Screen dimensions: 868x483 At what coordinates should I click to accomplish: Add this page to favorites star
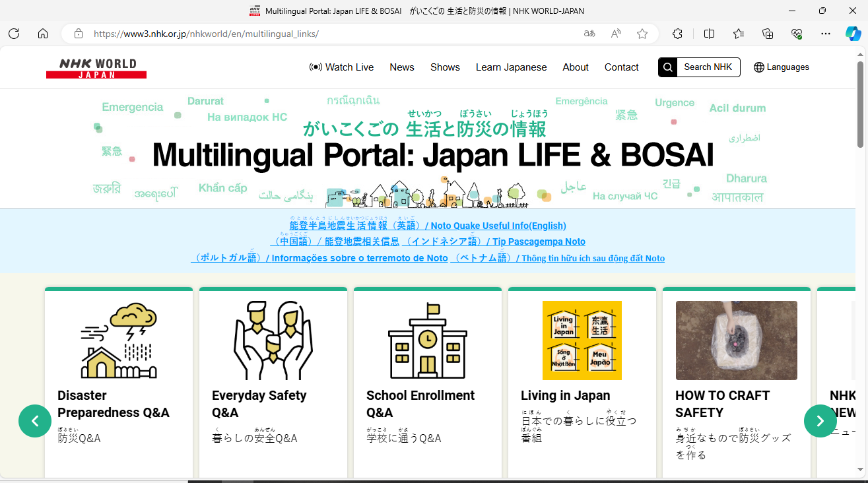tap(642, 34)
